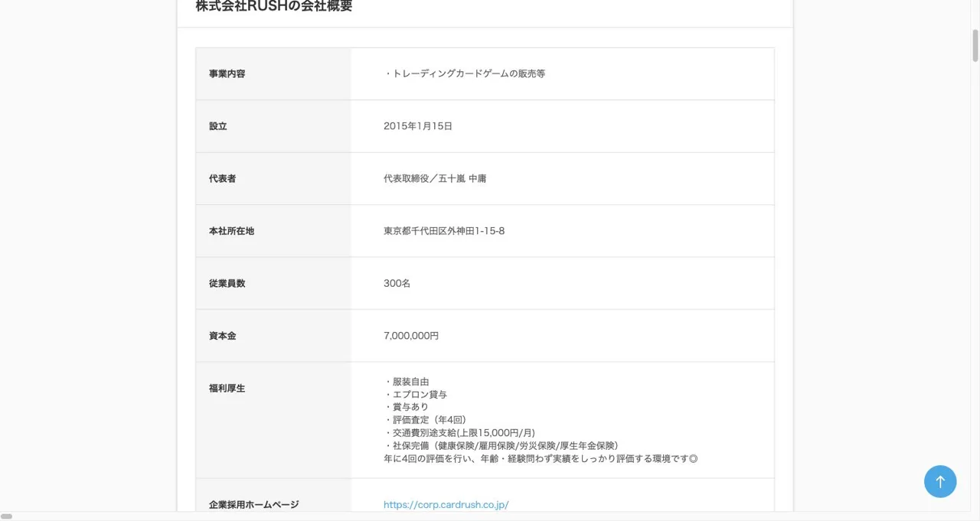Click the 資本金 row label
The width and height of the screenshot is (980, 521).
223,336
